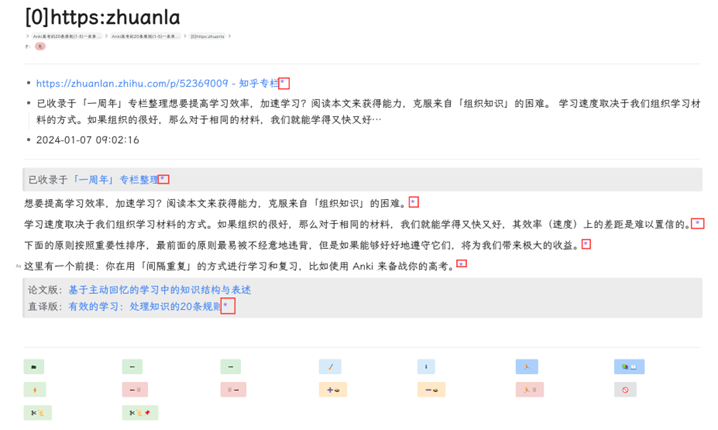Click the red marker after 20条规则
Viewport: 718px width, 430px height.
pyautogui.click(x=228, y=306)
